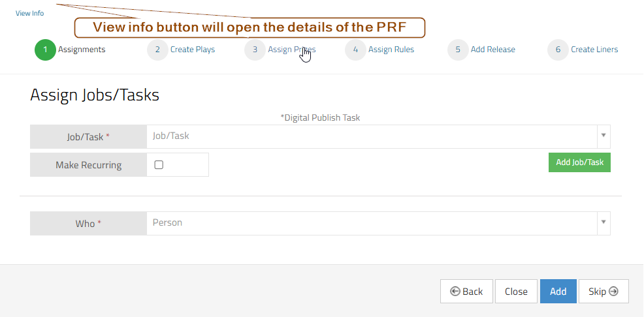
Task: Toggle the Make Recurring checkbox
Action: pos(159,165)
